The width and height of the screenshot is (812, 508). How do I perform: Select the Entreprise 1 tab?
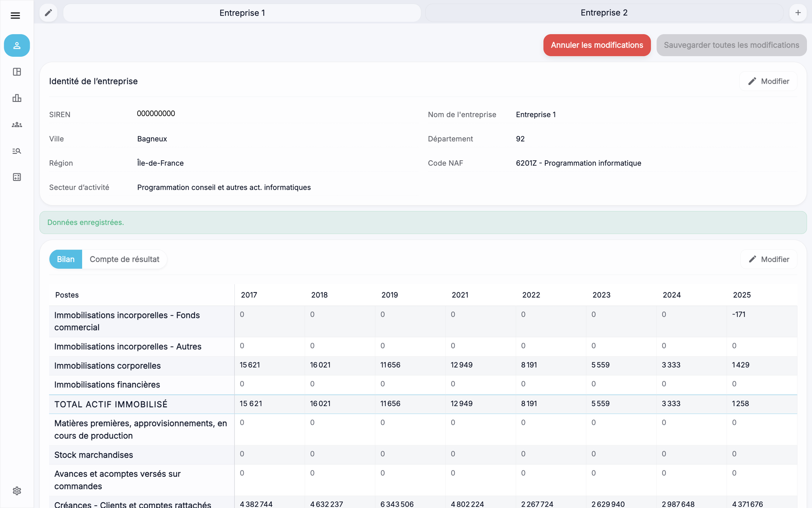tap(242, 13)
